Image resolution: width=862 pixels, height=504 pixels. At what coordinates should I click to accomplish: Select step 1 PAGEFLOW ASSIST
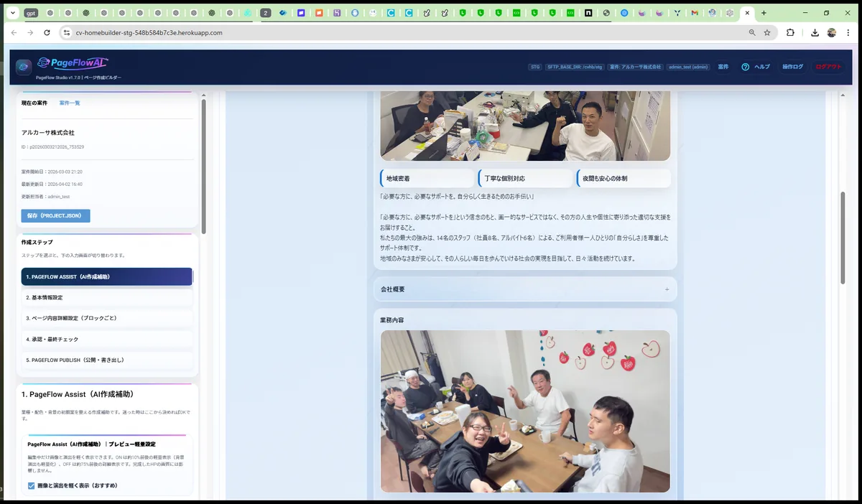tap(107, 276)
